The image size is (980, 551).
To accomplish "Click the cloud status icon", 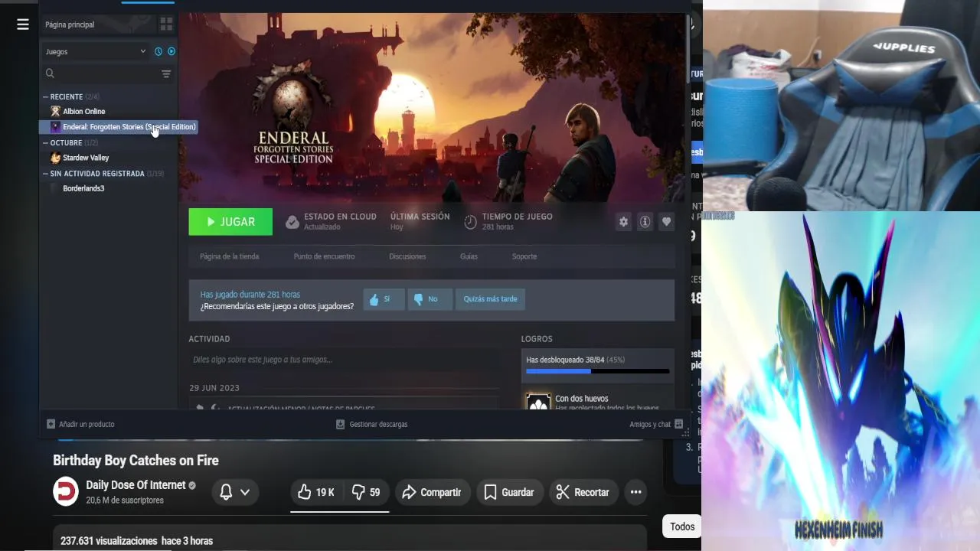I will point(292,222).
